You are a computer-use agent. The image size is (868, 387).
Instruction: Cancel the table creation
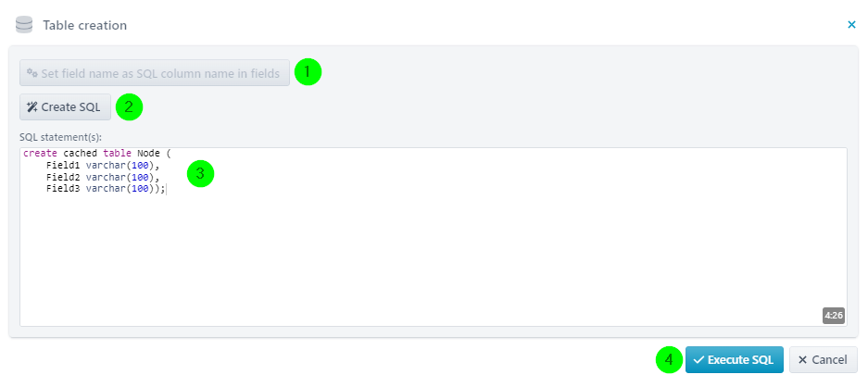(823, 360)
